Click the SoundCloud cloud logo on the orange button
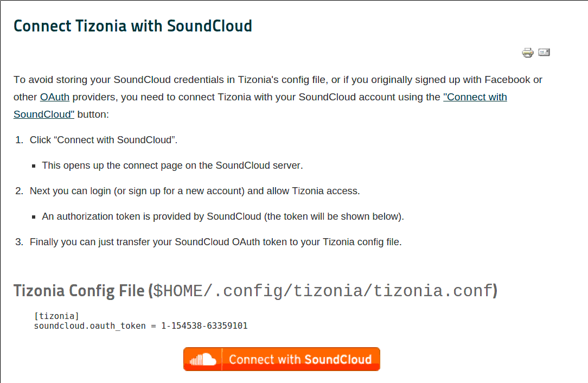 203,359
